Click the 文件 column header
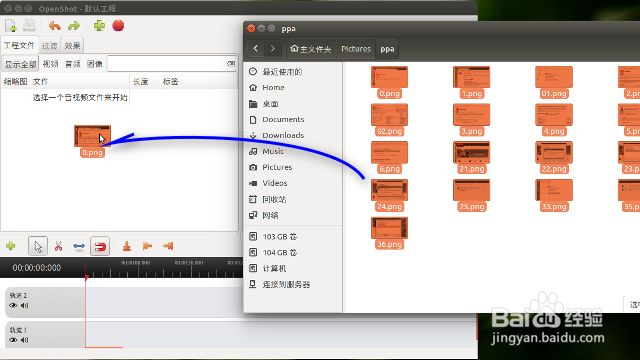640x360 pixels. pyautogui.click(x=40, y=82)
